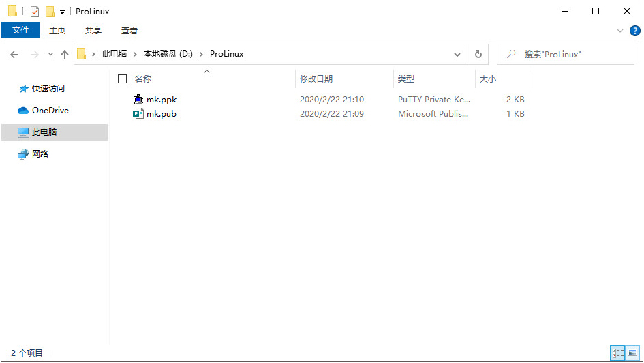Image resolution: width=644 pixels, height=363 pixels.
Task: Sort files by 修改日期 column
Action: click(x=316, y=79)
